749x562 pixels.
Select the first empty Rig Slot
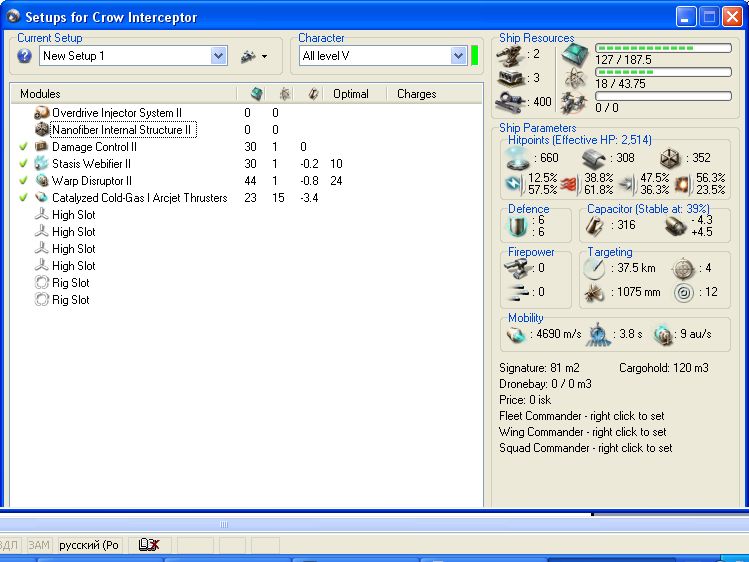(71, 283)
